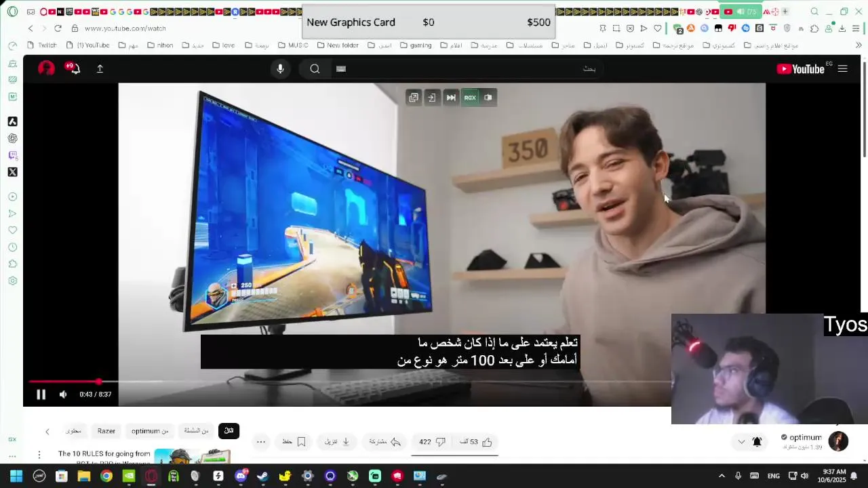Click the red playhead dot on timeline
The width and height of the screenshot is (868, 488).
(x=99, y=382)
